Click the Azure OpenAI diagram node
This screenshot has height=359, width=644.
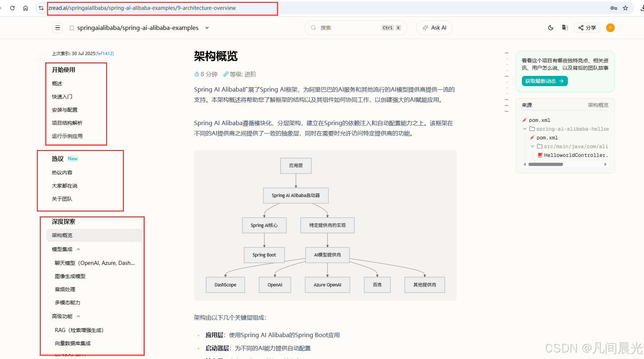[327, 285]
